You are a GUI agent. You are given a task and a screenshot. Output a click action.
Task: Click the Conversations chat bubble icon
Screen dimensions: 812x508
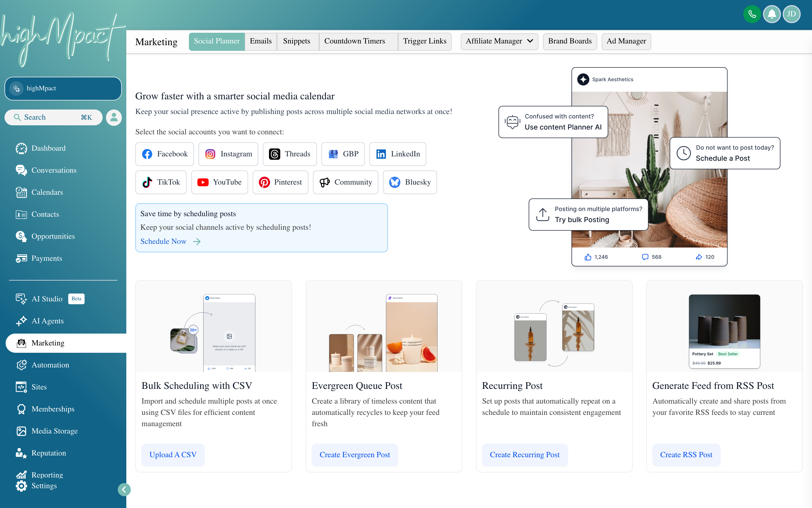coord(21,170)
